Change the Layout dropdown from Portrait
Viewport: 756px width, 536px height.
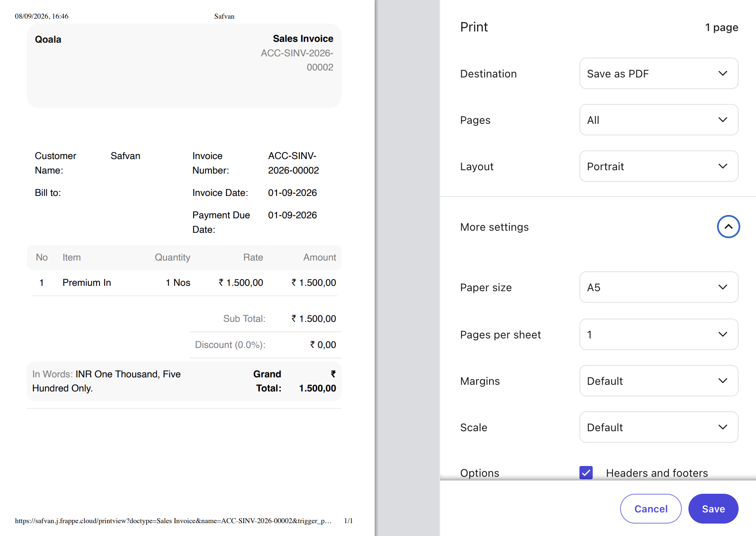659,166
